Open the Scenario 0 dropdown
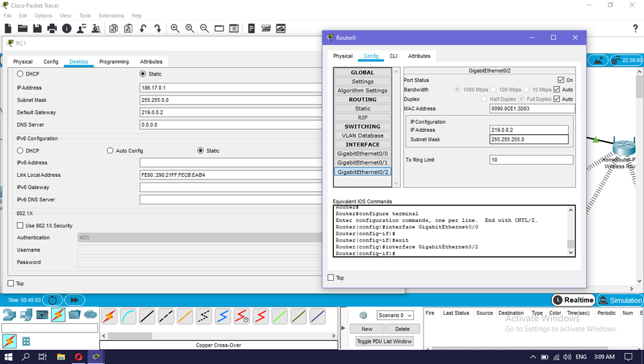The image size is (644, 364). click(x=395, y=316)
